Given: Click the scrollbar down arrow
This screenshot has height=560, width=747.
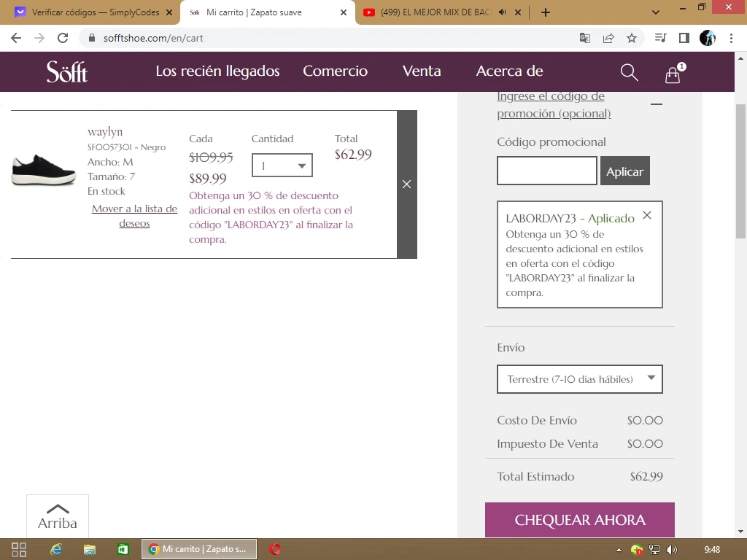Looking at the screenshot, I should click(x=741, y=532).
